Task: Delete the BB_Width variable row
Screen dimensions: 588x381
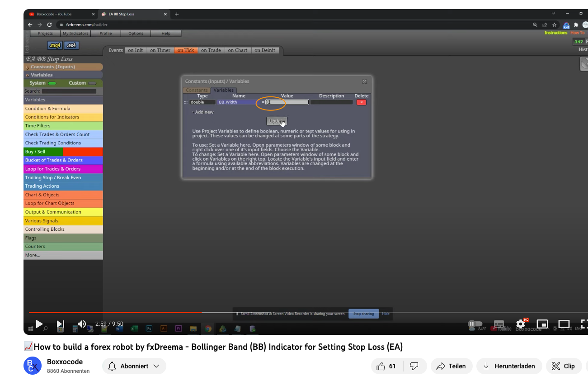Action: tap(362, 102)
